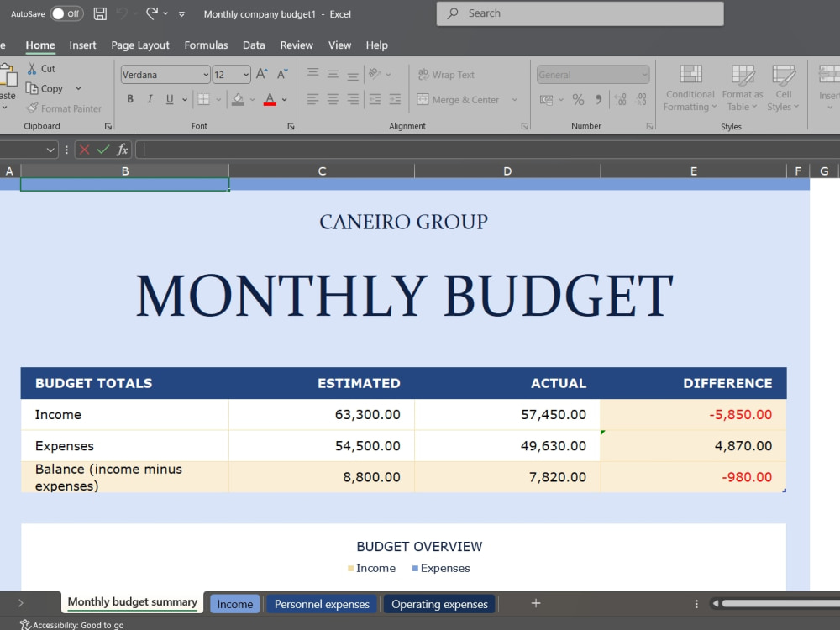This screenshot has width=840, height=630.
Task: Click the Undo arrow icon
Action: [123, 14]
